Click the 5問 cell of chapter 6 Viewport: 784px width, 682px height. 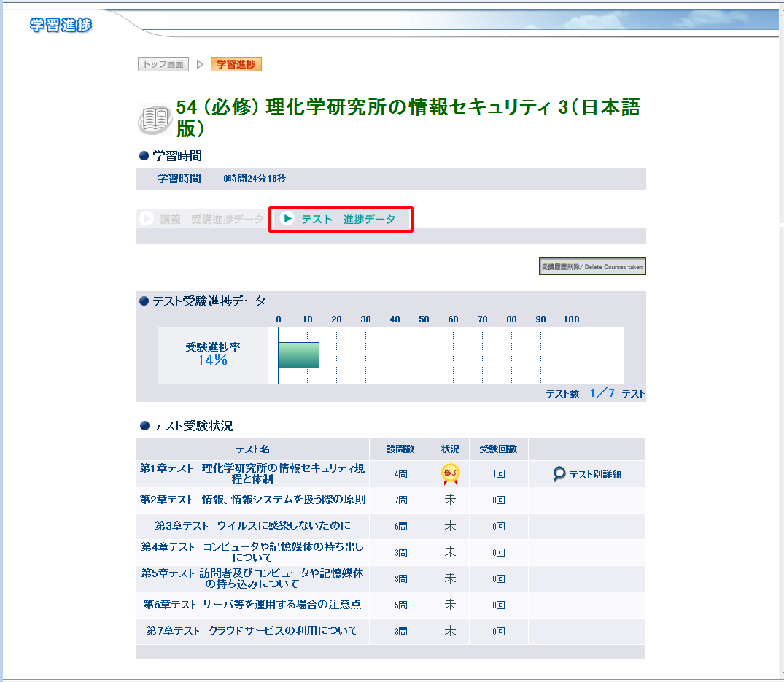(400, 605)
